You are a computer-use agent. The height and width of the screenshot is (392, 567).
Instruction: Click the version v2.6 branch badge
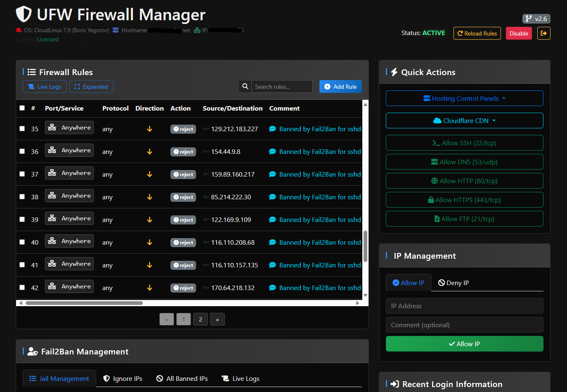pos(536,19)
